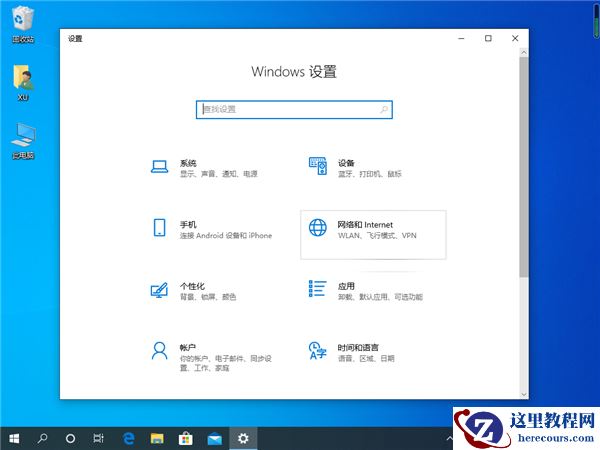600x450 pixels.
Task: Click the 时间和语言 title text
Action: [358, 347]
